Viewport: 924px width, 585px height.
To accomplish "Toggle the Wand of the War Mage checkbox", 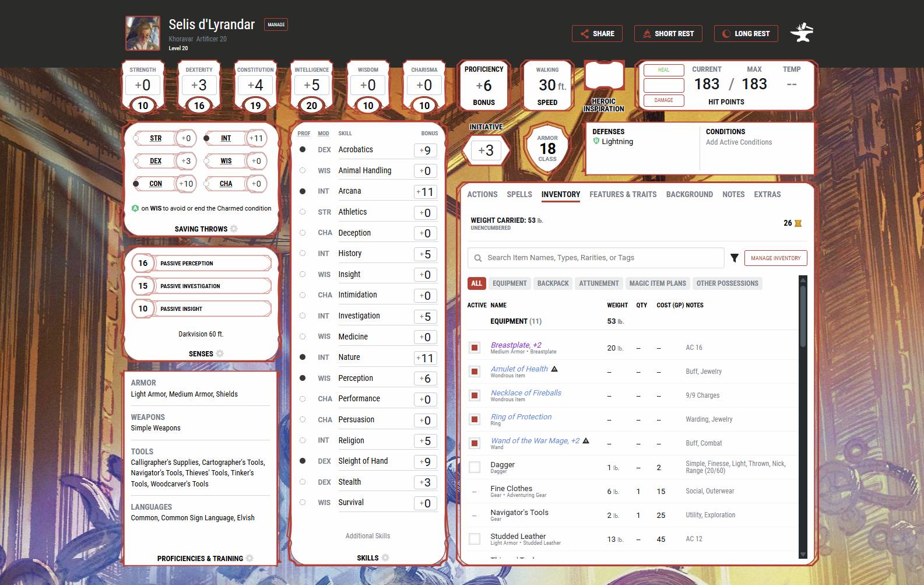I will pyautogui.click(x=475, y=443).
